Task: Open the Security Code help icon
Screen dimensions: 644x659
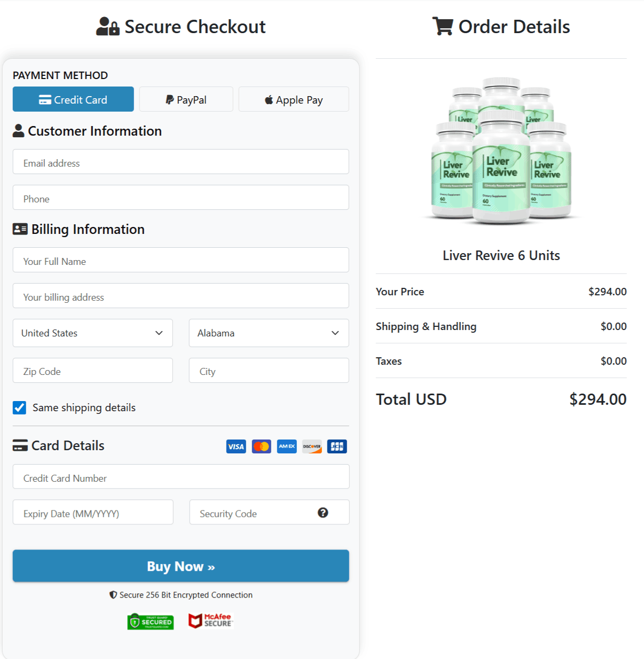Action: (x=323, y=513)
